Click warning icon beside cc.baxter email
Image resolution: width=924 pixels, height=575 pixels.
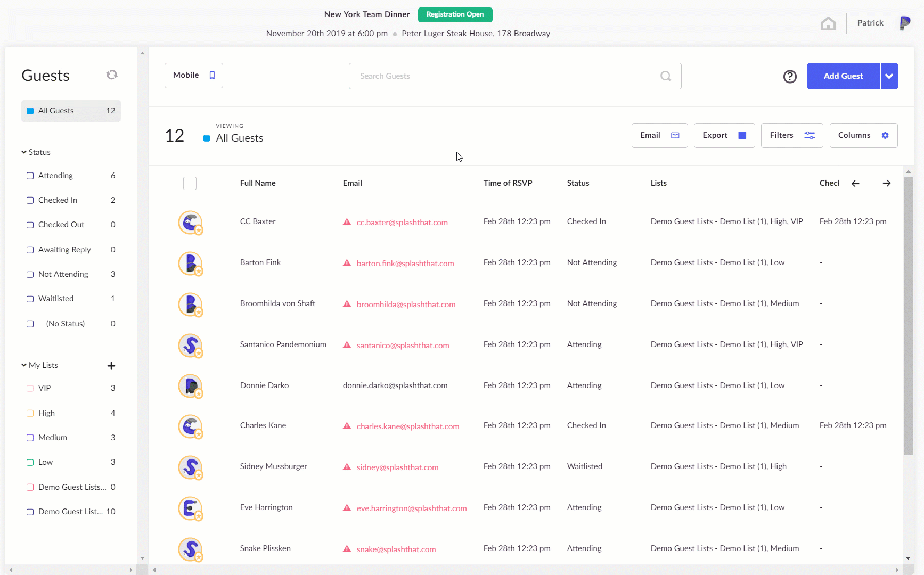[x=347, y=222]
